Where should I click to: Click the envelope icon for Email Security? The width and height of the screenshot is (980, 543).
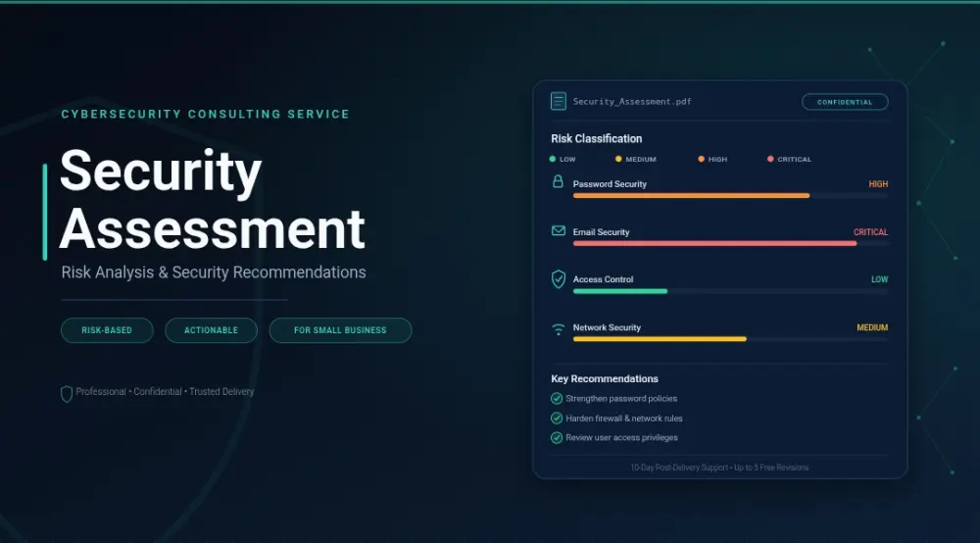coord(559,230)
